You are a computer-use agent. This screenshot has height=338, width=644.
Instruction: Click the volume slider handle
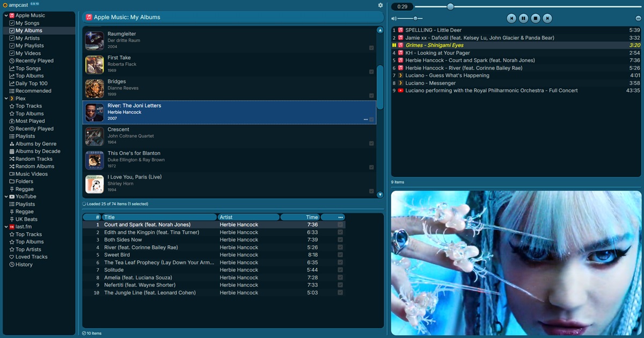point(415,19)
